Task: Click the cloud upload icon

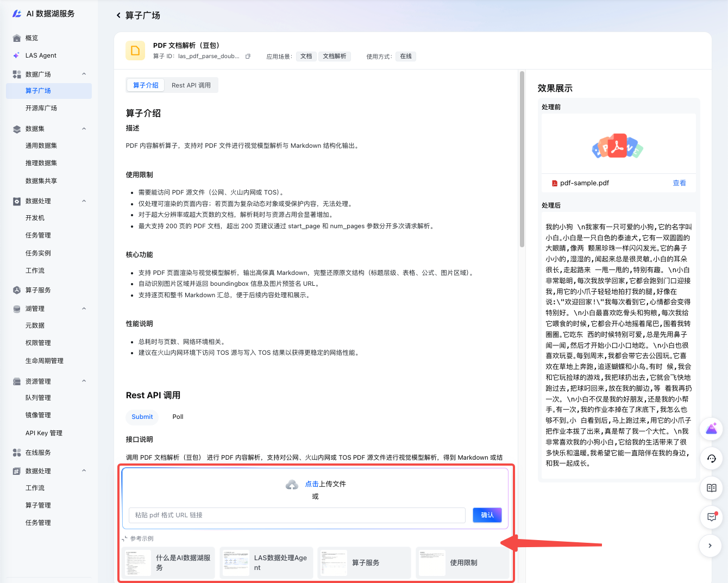Action: 292,485
